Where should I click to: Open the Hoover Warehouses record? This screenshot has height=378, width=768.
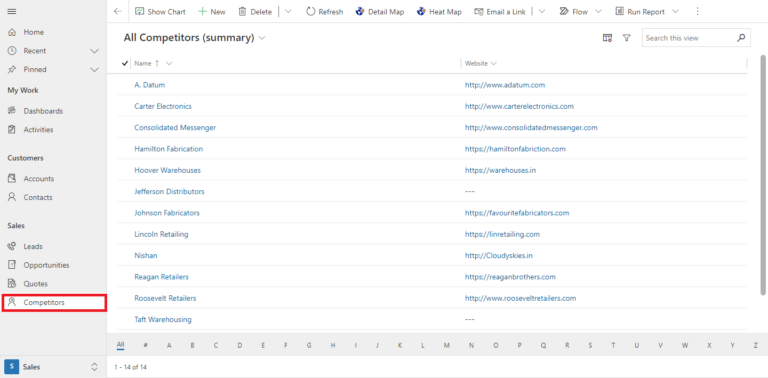[167, 170]
